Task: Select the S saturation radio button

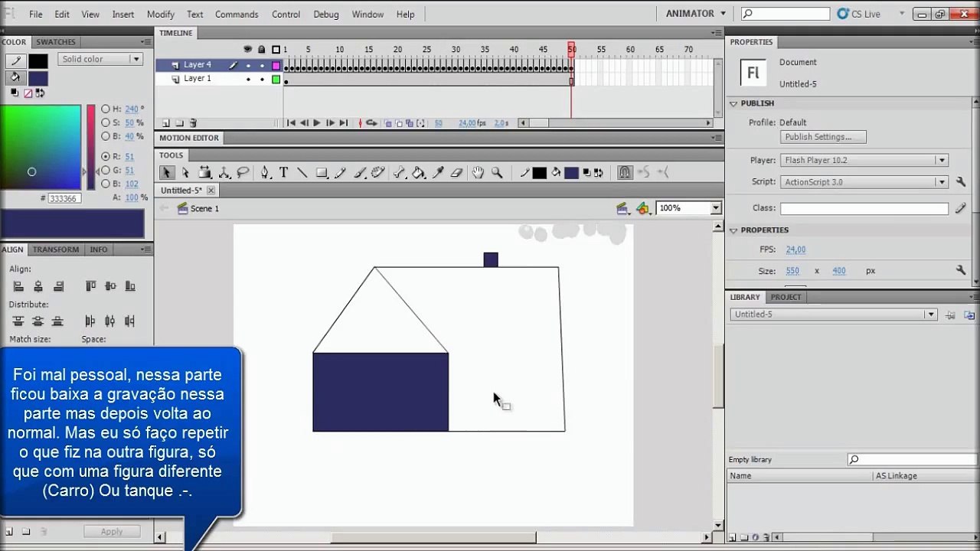Action: coord(106,122)
